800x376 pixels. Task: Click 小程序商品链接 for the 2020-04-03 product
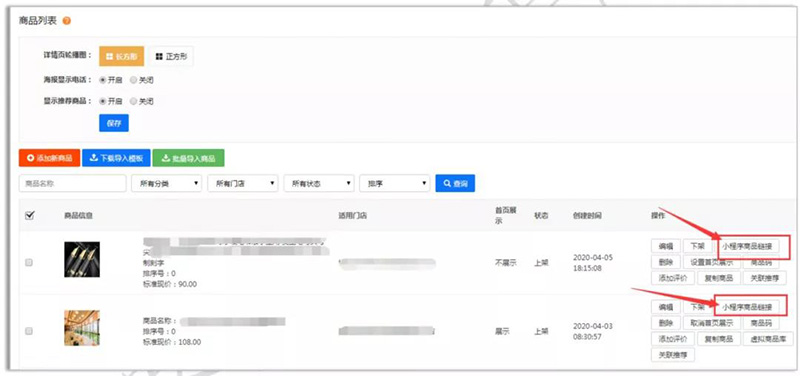pyautogui.click(x=747, y=308)
